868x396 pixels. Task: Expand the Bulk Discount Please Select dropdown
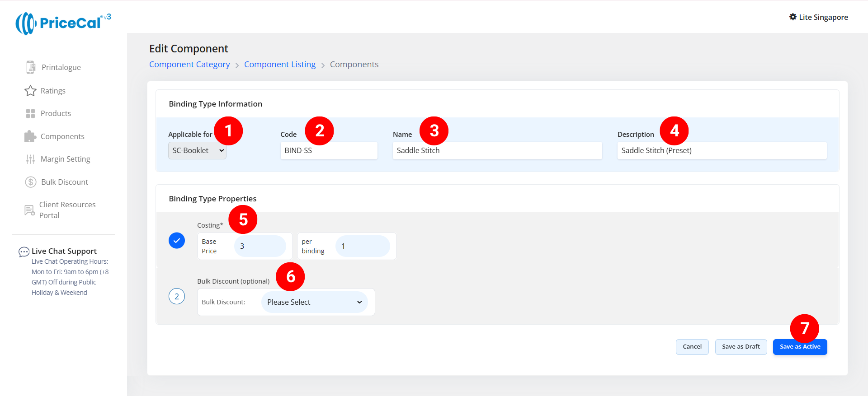(x=314, y=302)
